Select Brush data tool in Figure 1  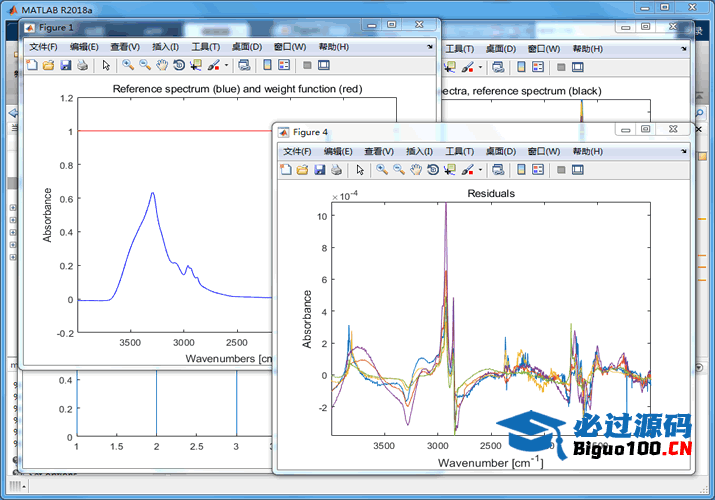pos(213,65)
